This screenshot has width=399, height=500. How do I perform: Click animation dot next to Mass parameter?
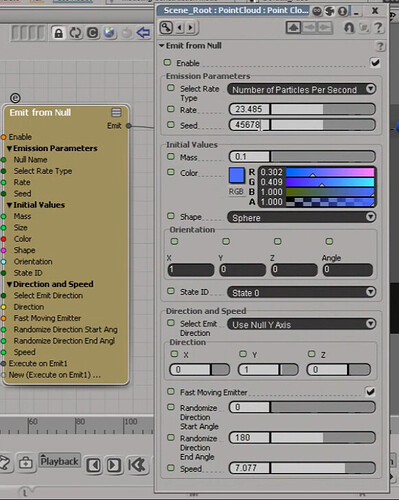click(x=171, y=156)
